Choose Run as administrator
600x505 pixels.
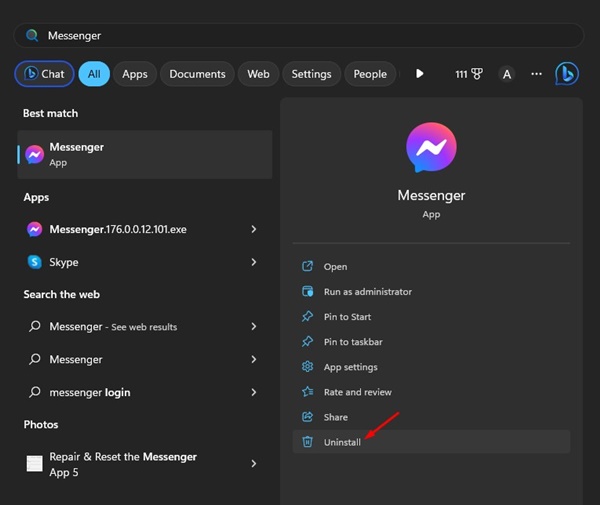click(367, 292)
